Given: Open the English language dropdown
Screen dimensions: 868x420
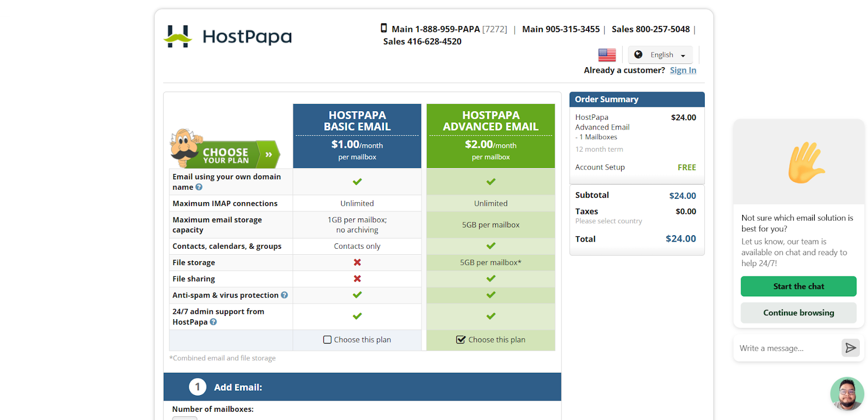Looking at the screenshot, I should 660,55.
